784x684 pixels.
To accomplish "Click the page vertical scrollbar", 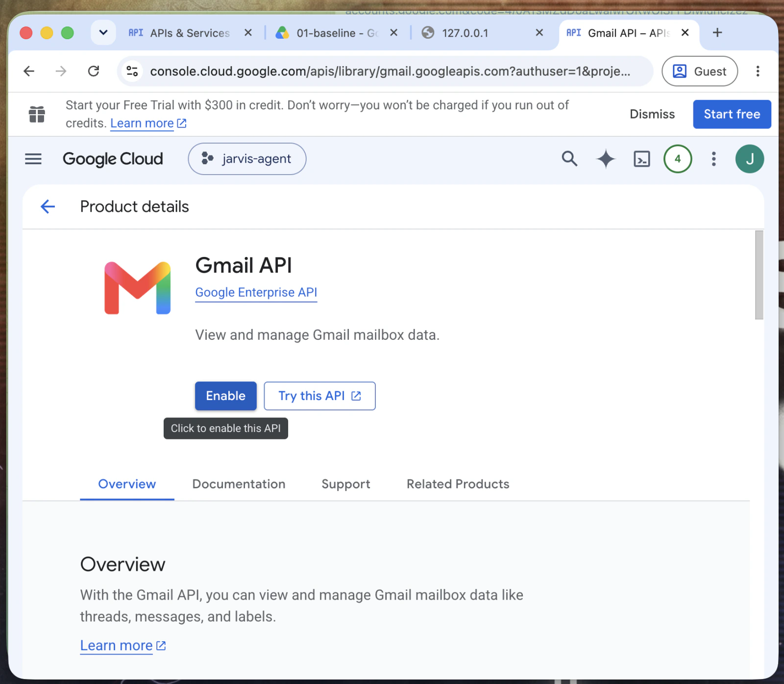I will coord(759,275).
